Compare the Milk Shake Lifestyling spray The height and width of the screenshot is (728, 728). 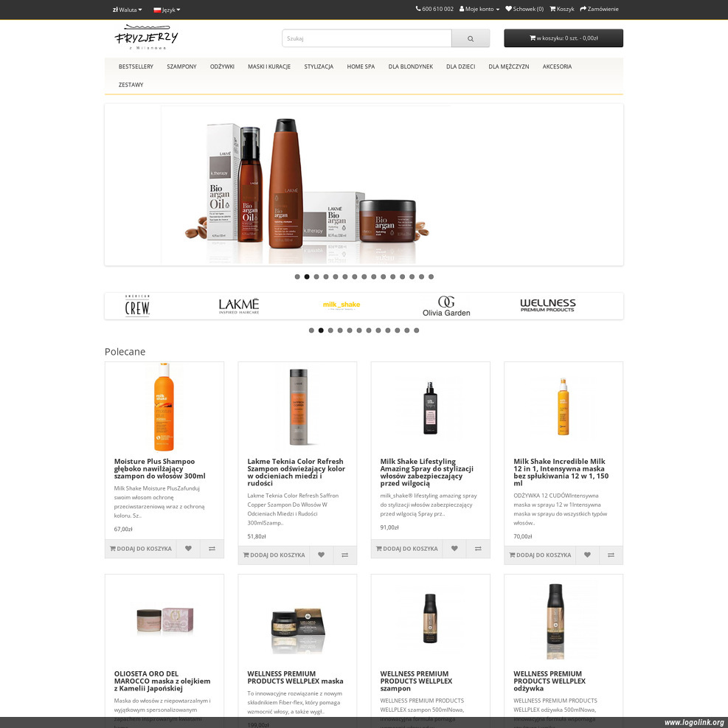tap(478, 549)
